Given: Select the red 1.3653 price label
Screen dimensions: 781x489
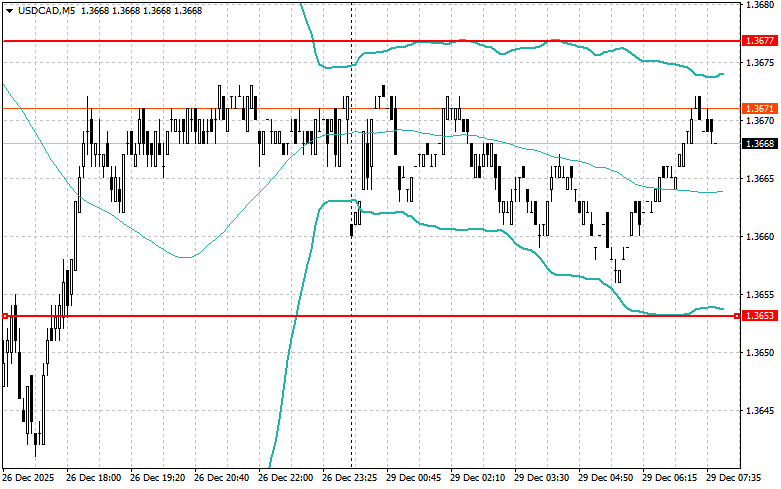Looking at the screenshot, I should tap(760, 316).
